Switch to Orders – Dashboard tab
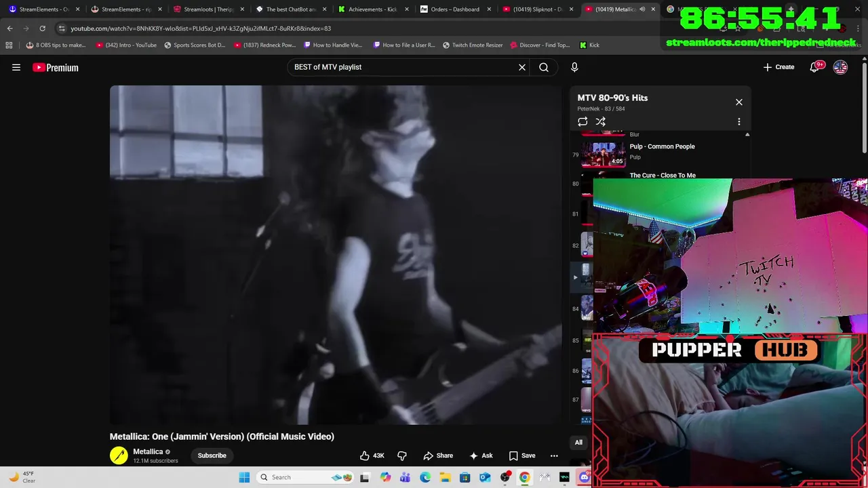 454,9
